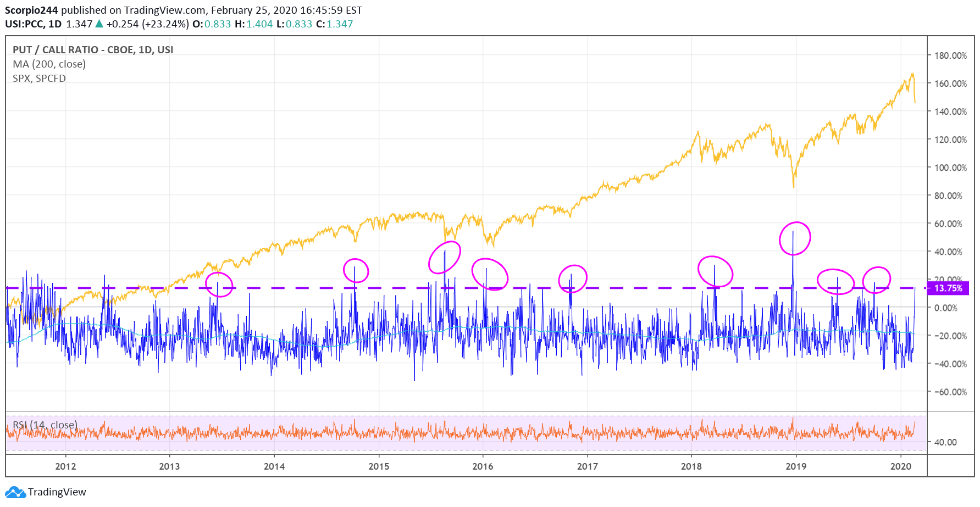Click the 140.00% axis label
The image size is (980, 507).
[x=950, y=112]
